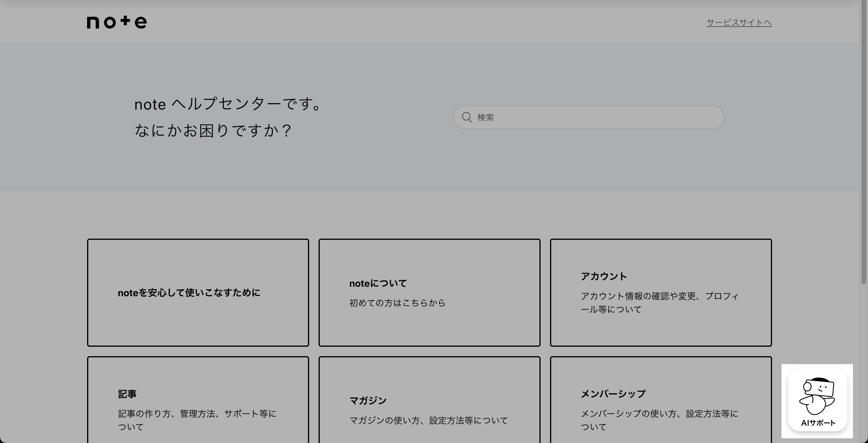Open the サービスサイトへ link

(739, 22)
